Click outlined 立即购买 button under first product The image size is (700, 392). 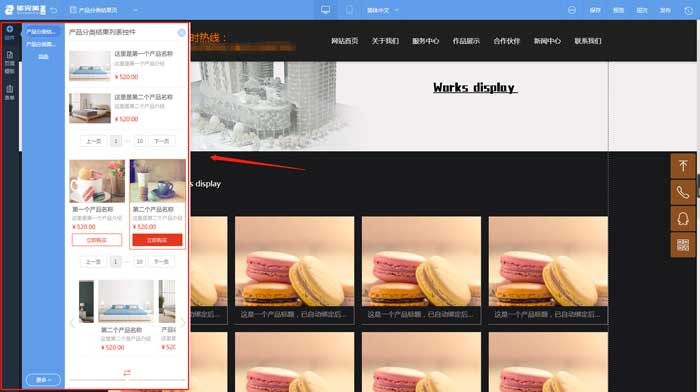pyautogui.click(x=96, y=240)
